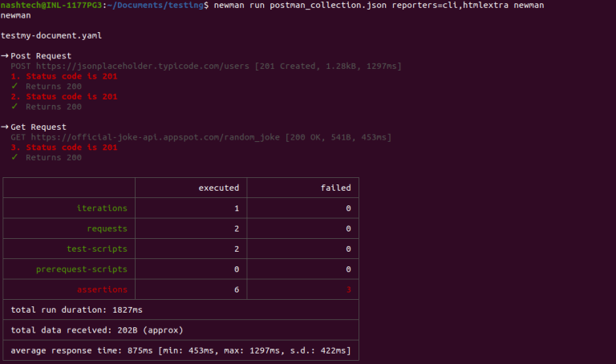Viewport: 616px width, 364px height.
Task: Click the arrow before Post Request
Action: 5,56
